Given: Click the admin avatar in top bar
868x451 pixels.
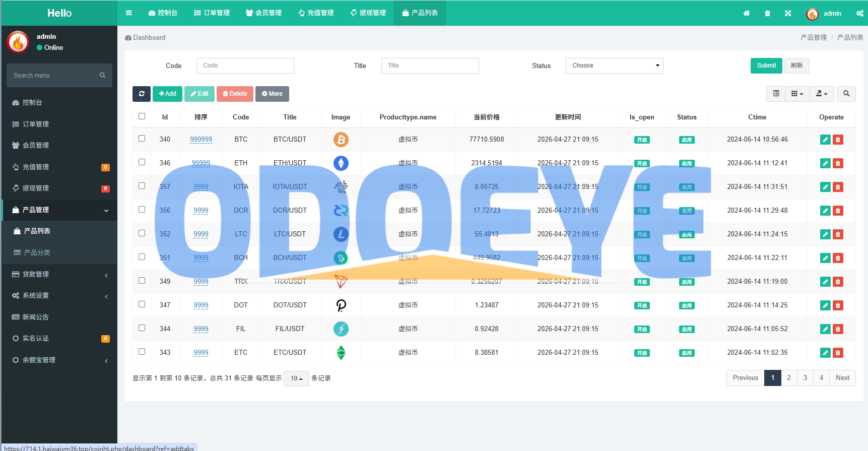Looking at the screenshot, I should [x=812, y=14].
